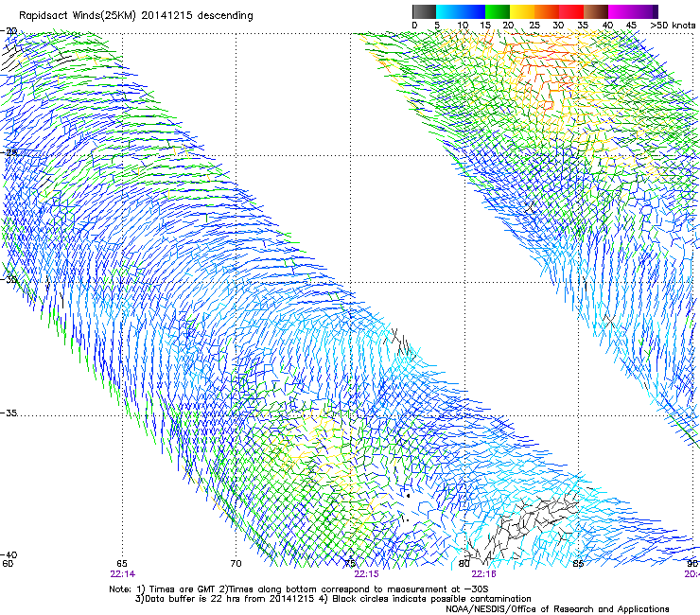700x615 pixels.
Task: Click the red 30-35 knots legend swatch
Action: 571,11
